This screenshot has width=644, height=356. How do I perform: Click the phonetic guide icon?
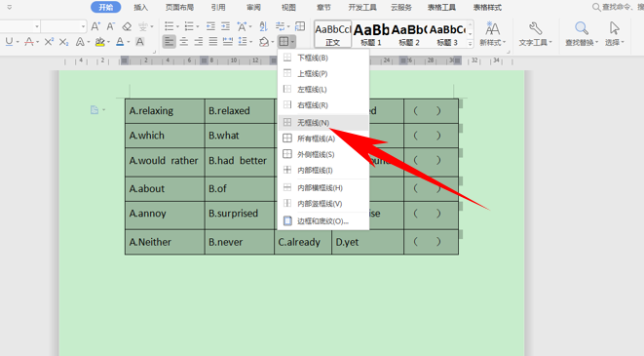tap(143, 26)
